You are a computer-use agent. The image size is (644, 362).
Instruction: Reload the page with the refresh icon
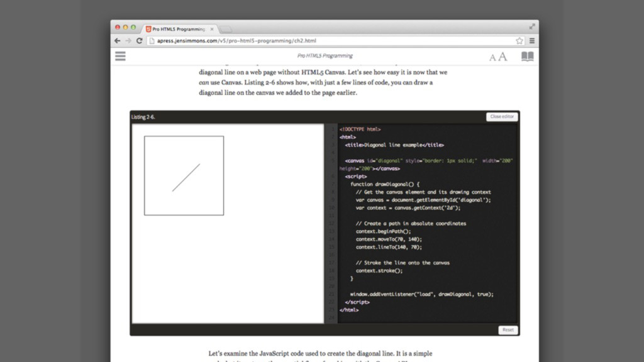click(x=139, y=41)
